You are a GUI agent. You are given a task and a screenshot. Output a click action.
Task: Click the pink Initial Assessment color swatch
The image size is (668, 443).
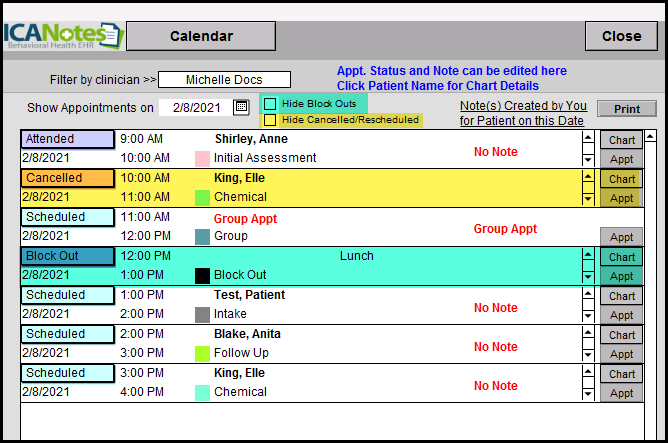tap(202, 158)
